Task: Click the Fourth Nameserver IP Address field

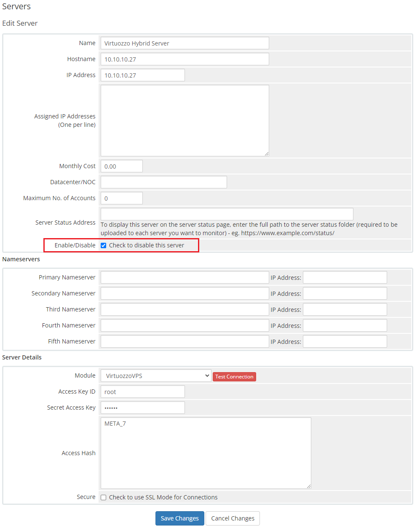Action: click(345, 325)
